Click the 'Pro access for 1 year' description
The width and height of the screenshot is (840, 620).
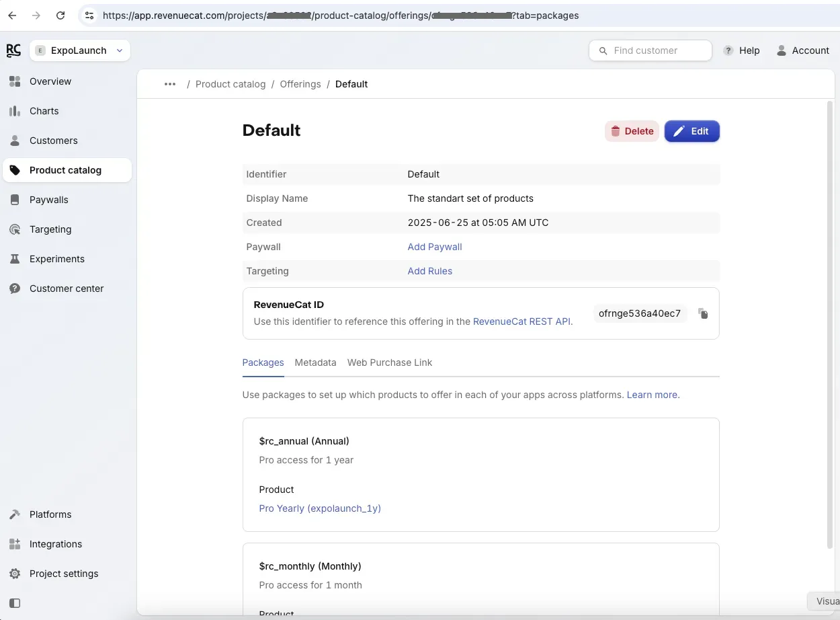click(306, 460)
